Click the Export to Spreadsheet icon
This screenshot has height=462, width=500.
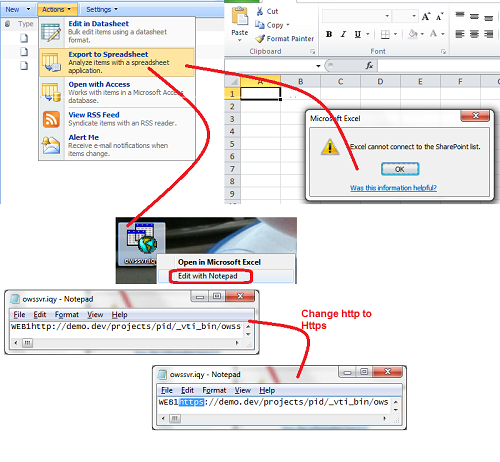click(51, 63)
